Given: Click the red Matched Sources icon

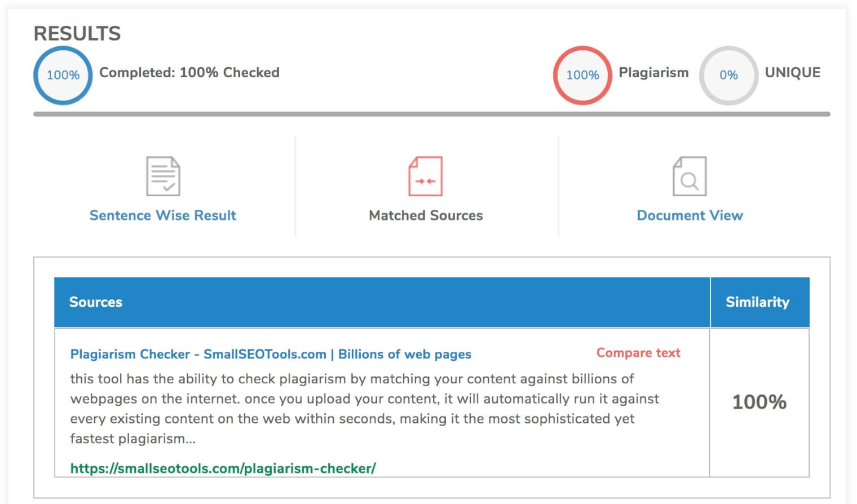Looking at the screenshot, I should pyautogui.click(x=426, y=176).
